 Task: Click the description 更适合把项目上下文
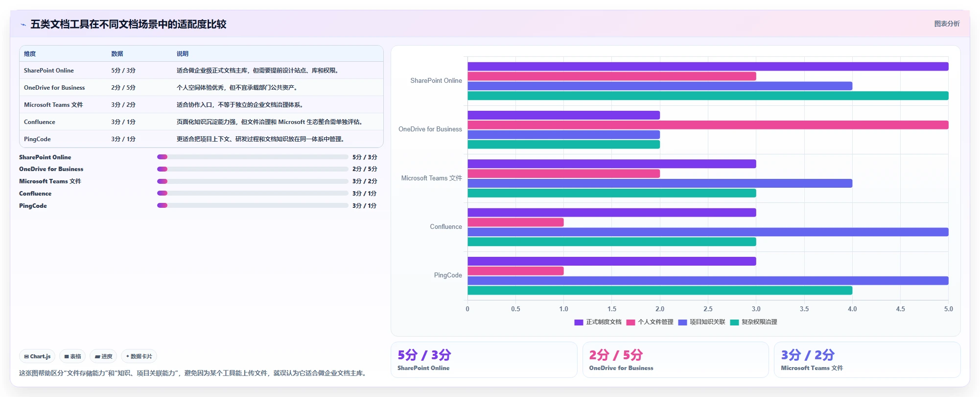pos(261,139)
